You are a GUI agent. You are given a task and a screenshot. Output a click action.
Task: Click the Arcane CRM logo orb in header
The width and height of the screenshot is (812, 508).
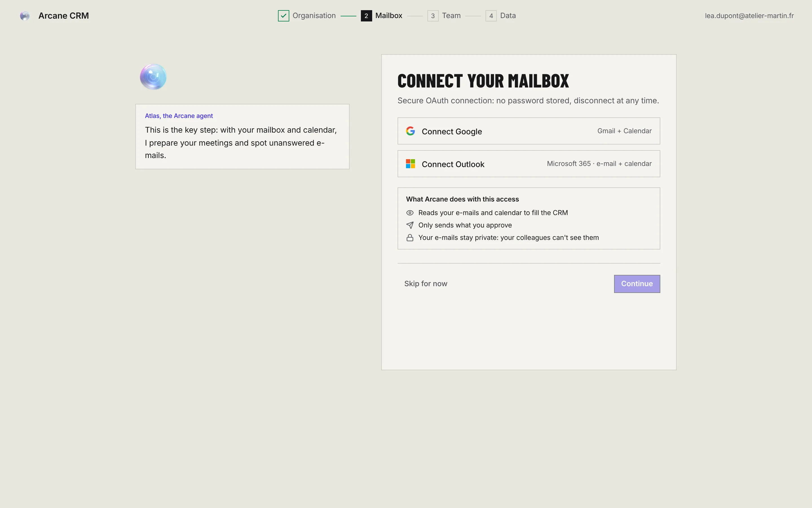[25, 16]
